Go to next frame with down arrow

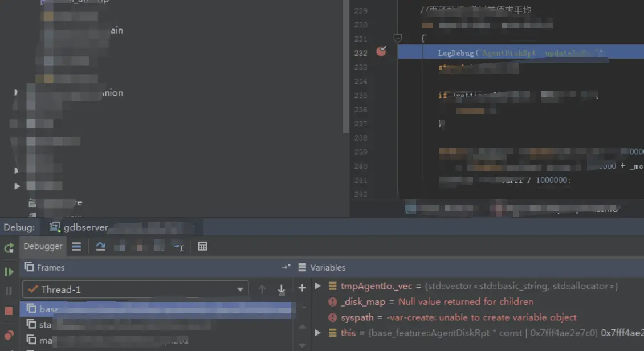(x=282, y=289)
